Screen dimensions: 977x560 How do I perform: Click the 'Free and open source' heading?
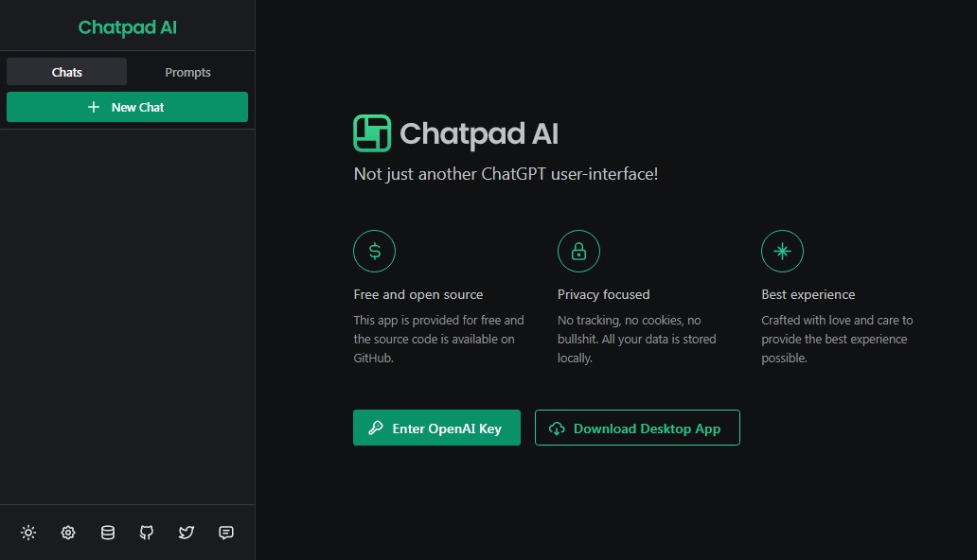point(417,294)
